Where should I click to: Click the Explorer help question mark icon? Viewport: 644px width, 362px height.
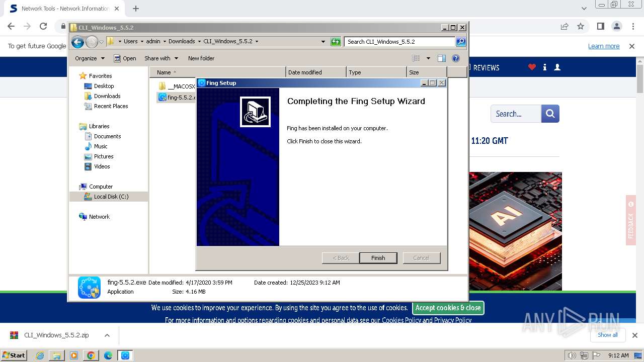456,58
